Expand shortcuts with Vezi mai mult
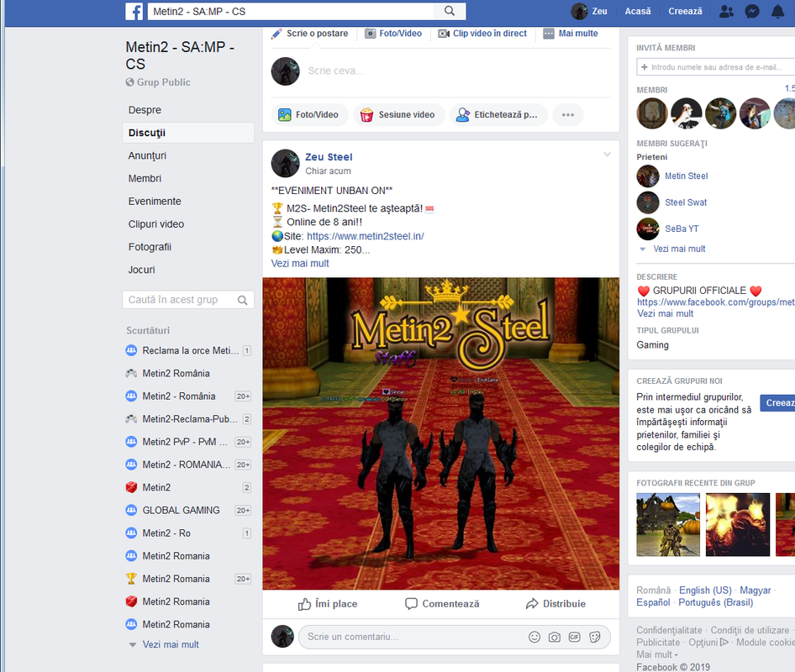The height and width of the screenshot is (672, 795). coord(171,644)
